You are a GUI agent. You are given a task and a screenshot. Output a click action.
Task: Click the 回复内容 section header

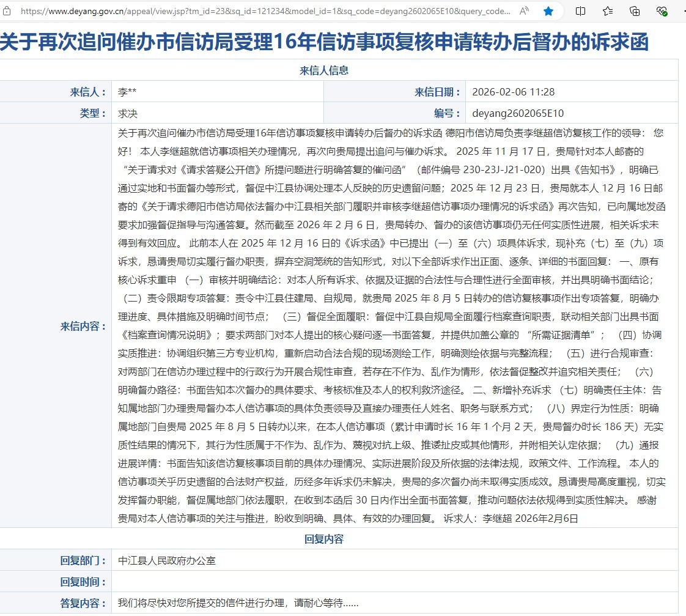click(x=324, y=539)
